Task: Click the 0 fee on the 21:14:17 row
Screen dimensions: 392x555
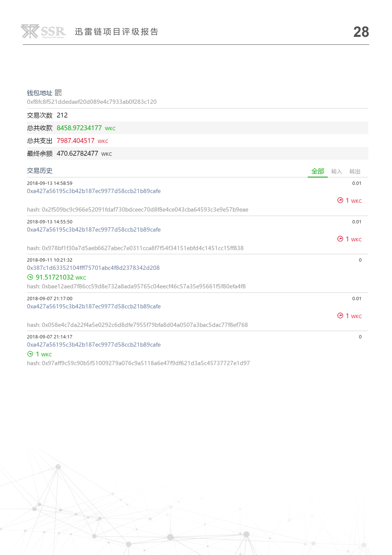Action: tap(360, 337)
